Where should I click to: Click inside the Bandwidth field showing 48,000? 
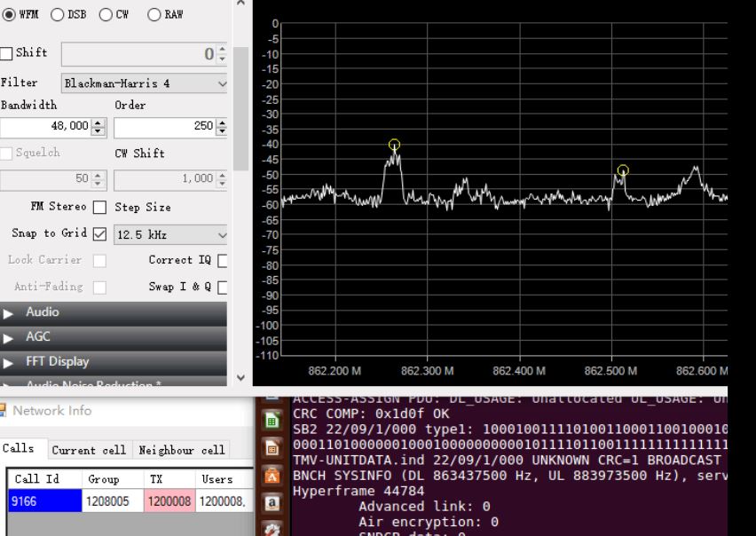pyautogui.click(x=46, y=127)
